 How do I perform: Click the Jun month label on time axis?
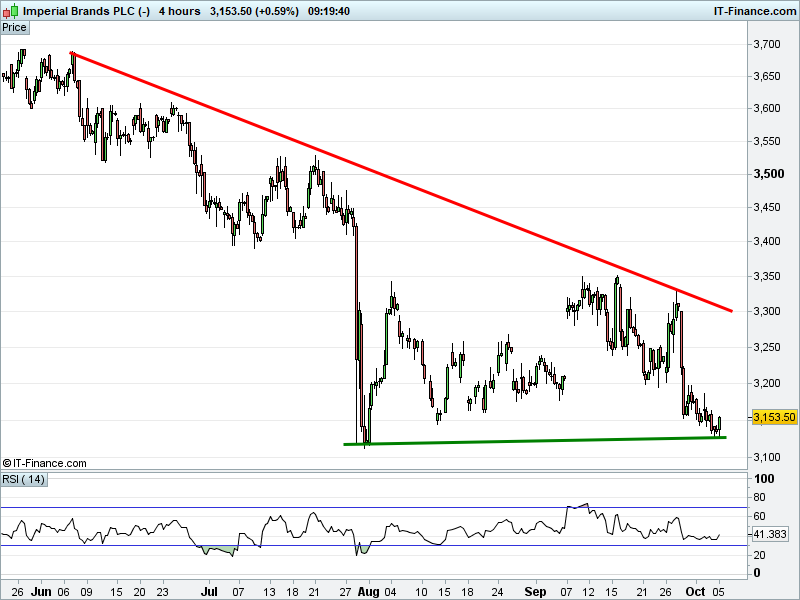click(41, 592)
